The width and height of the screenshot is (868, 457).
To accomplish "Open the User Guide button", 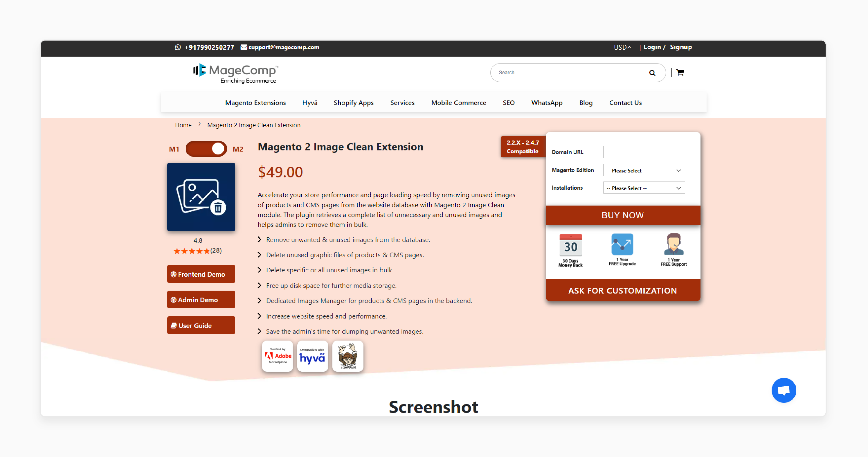I will [201, 325].
